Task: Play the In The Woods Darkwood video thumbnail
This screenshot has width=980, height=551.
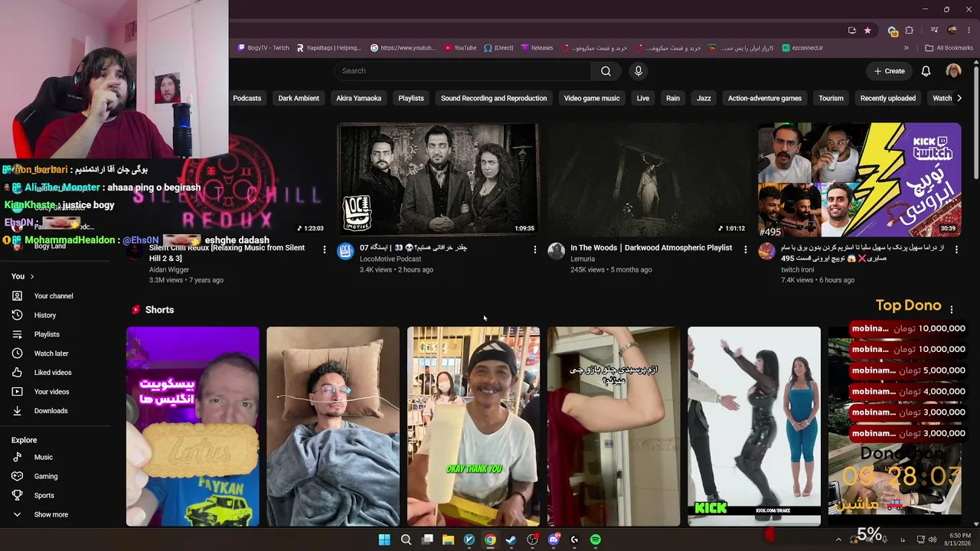Action: [x=649, y=180]
